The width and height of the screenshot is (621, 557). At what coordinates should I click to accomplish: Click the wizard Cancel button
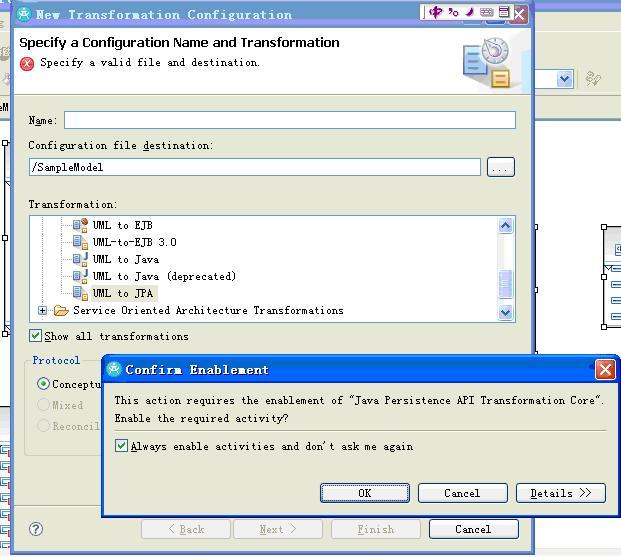[x=473, y=529]
